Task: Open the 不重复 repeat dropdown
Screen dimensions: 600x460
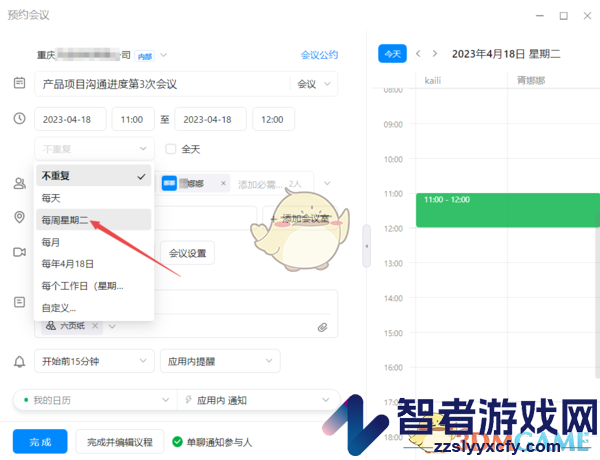Action: (x=95, y=149)
